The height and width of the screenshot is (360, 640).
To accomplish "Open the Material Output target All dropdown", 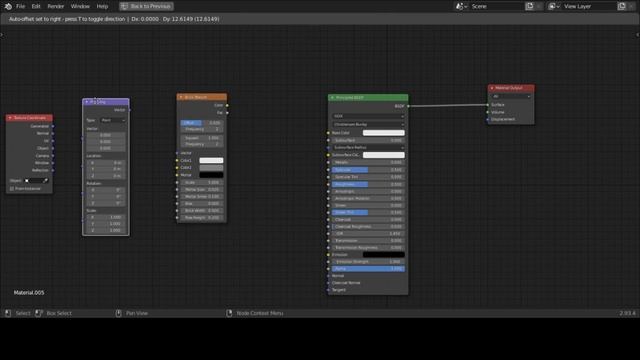I will click(x=511, y=97).
